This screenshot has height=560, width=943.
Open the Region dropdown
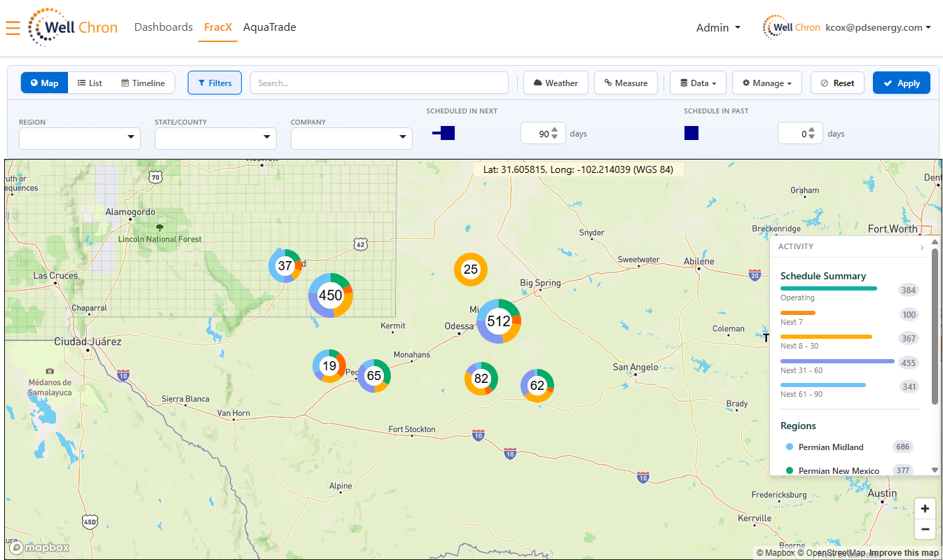coord(80,138)
